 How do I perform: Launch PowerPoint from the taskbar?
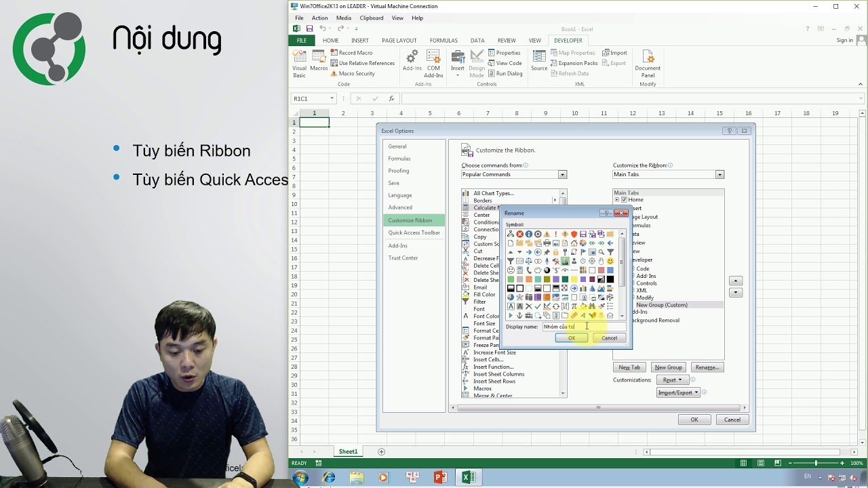[x=440, y=477]
